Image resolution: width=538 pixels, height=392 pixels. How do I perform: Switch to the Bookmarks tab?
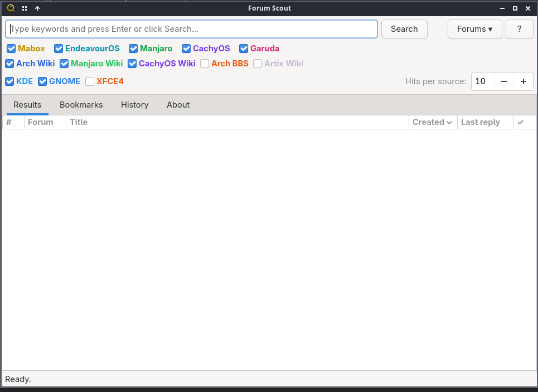(x=81, y=105)
